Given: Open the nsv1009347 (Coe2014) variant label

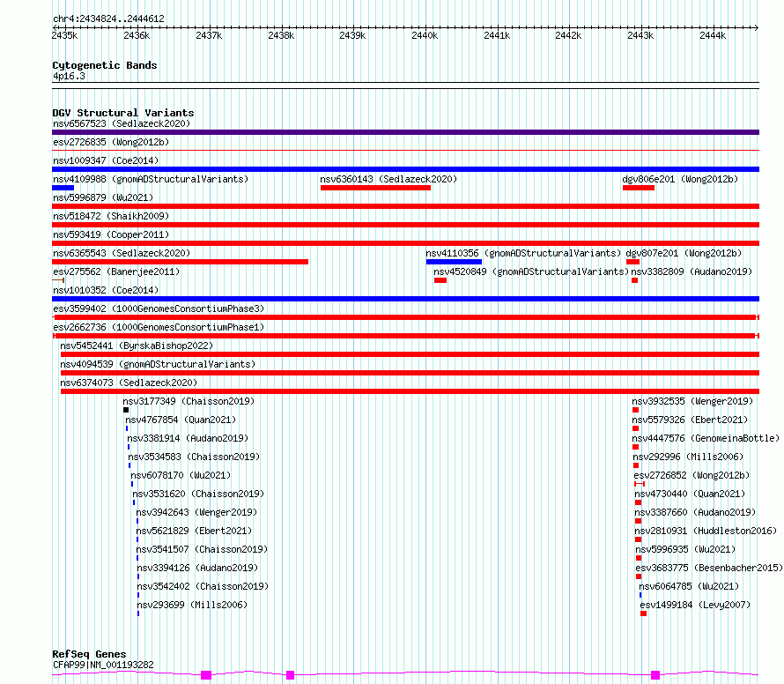Looking at the screenshot, I should tap(106, 160).
